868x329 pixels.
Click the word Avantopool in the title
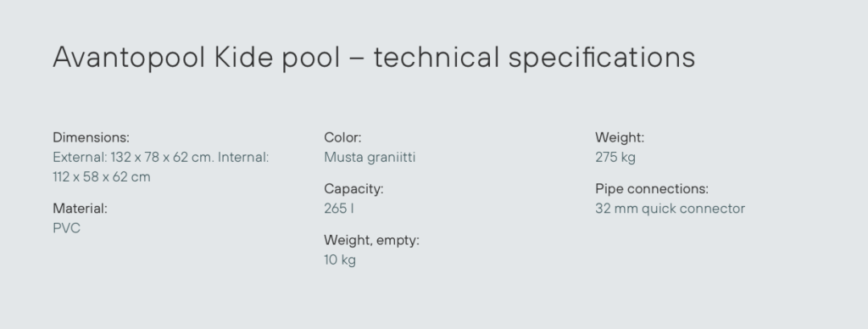(129, 58)
